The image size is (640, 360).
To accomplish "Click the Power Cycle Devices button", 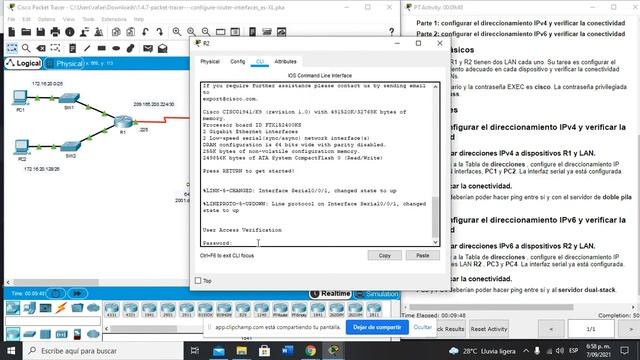I will click(56, 293).
